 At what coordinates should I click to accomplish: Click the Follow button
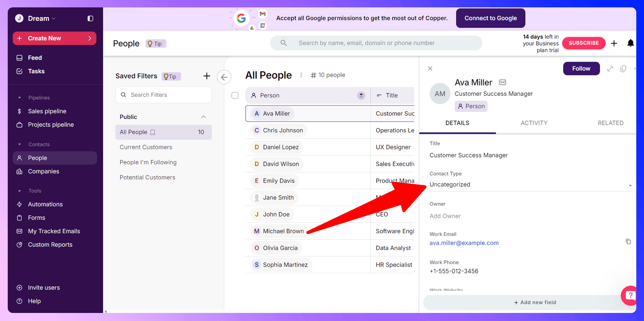click(581, 68)
